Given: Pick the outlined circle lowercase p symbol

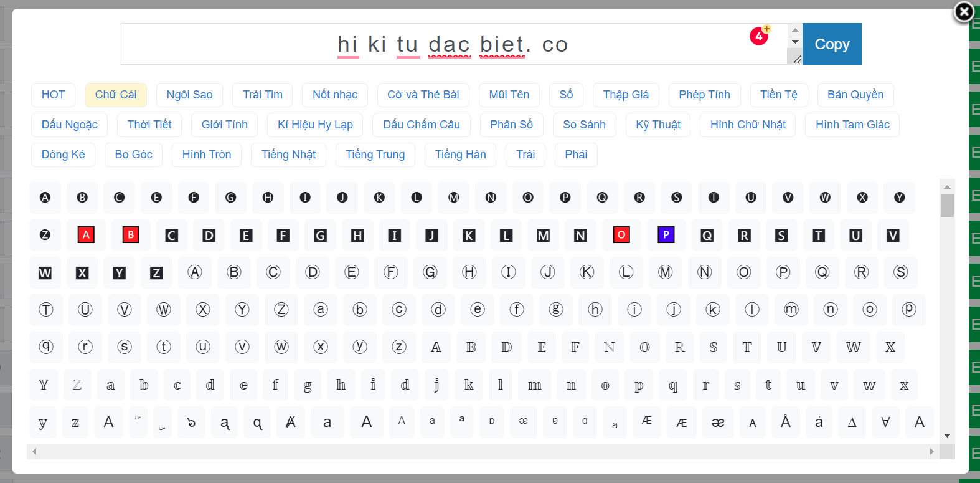Looking at the screenshot, I should (x=909, y=310).
